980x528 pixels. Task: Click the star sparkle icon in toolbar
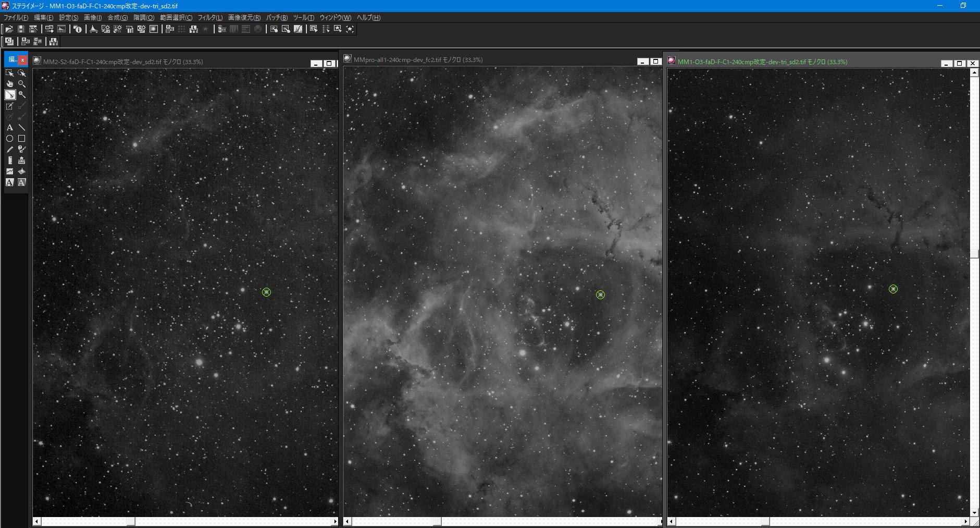coord(350,29)
